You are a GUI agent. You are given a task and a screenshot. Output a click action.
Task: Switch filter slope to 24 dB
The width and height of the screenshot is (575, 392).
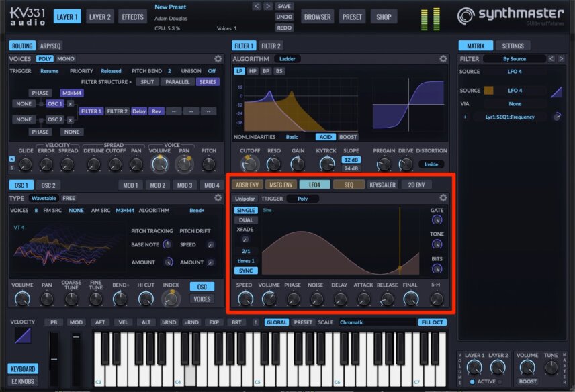351,168
